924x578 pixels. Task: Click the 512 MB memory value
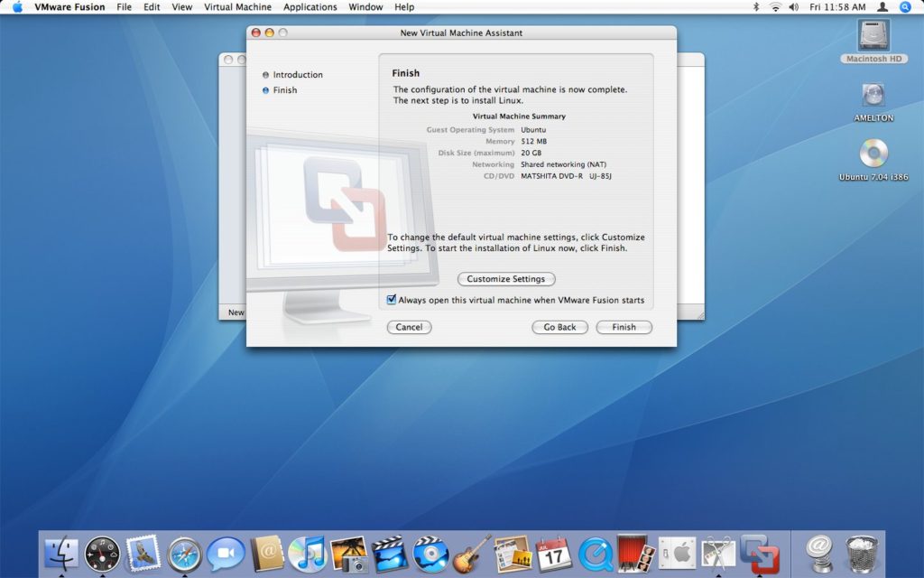coord(534,142)
